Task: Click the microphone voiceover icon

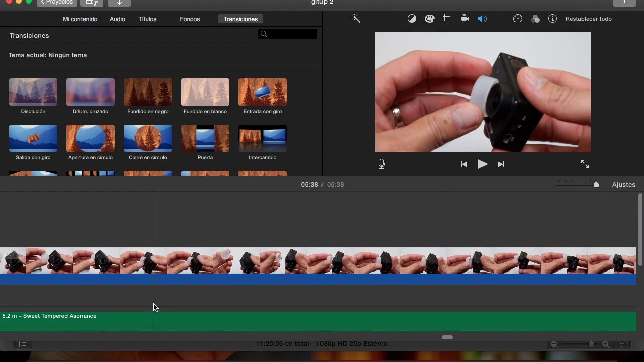Action: [x=382, y=164]
